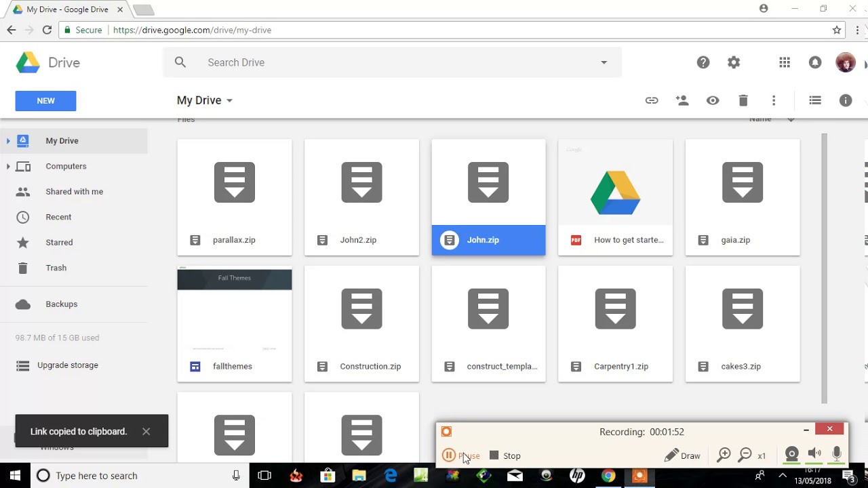This screenshot has width=868, height=488.
Task: Select the Carpentry1.zip file
Action: coord(615,324)
